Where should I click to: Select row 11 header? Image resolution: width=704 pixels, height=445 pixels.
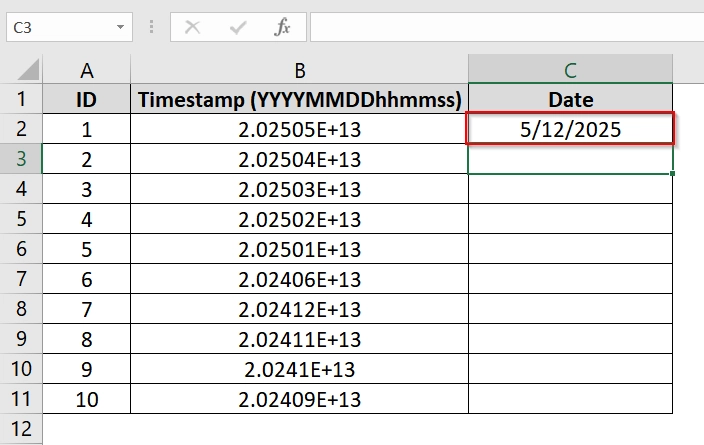click(21, 399)
